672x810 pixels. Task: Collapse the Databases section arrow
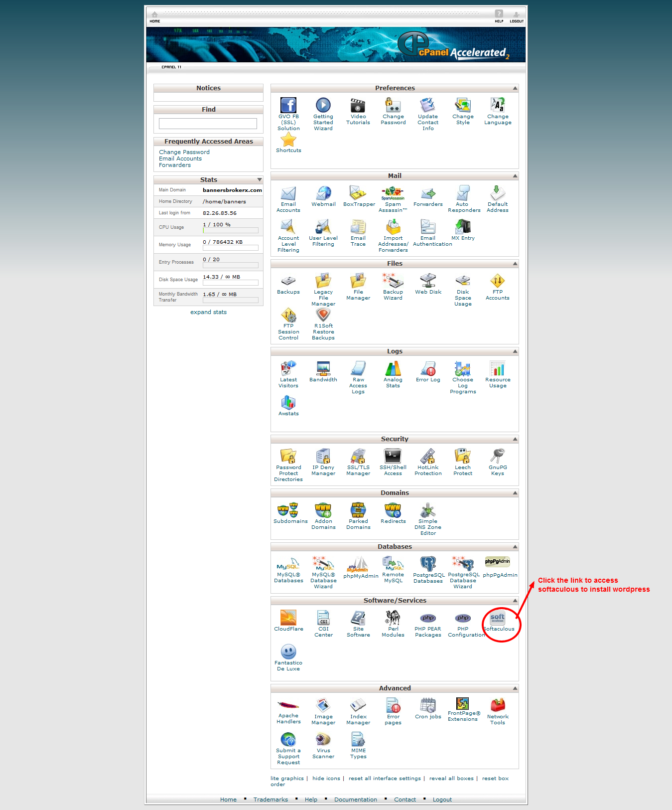(x=515, y=547)
